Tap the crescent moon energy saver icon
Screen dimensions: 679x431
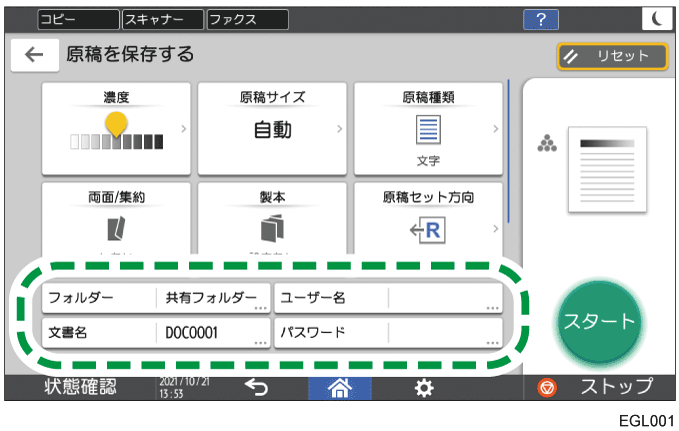pyautogui.click(x=656, y=18)
